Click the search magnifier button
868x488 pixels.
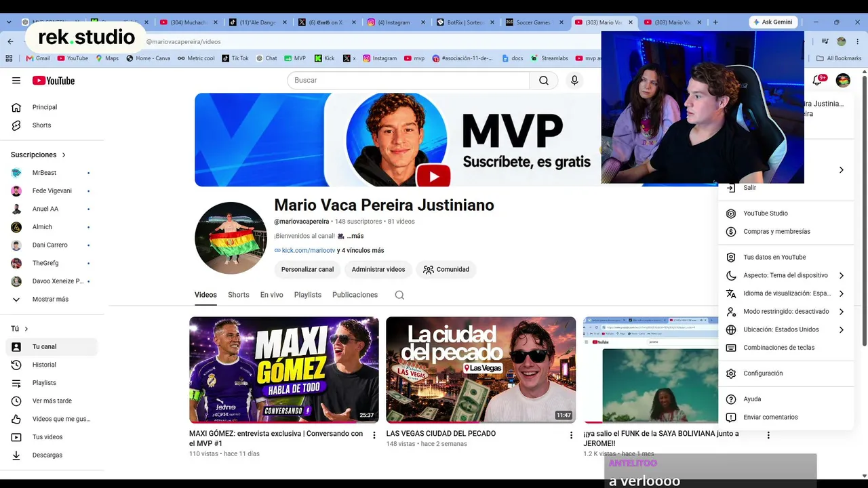[x=544, y=80]
